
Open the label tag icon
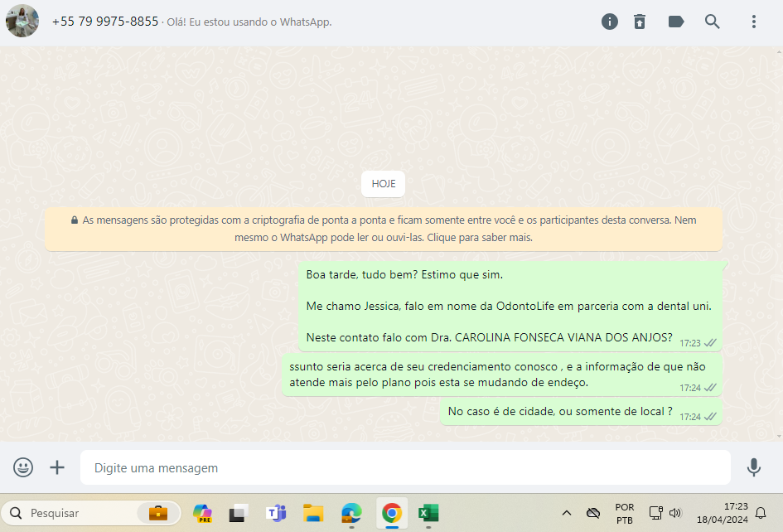tap(675, 22)
